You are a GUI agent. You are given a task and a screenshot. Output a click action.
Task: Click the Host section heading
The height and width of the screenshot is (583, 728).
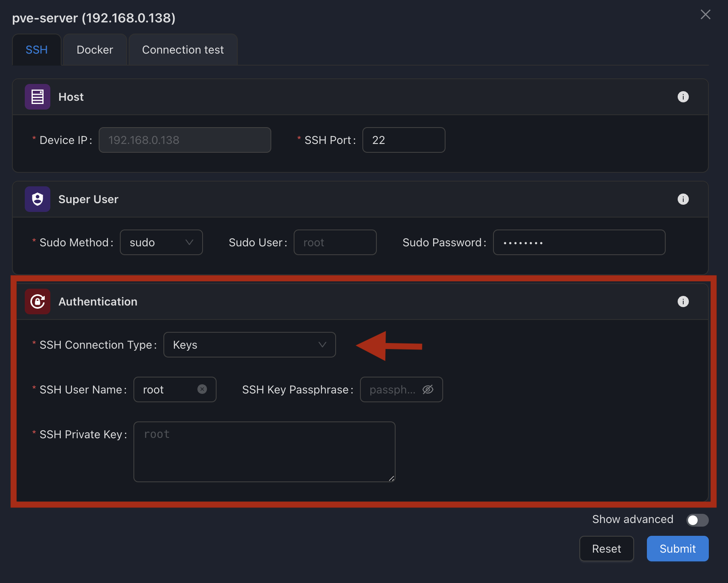(71, 97)
